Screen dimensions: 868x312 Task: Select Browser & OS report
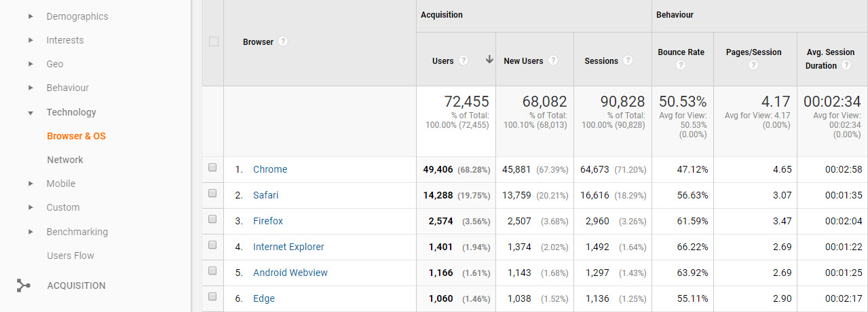click(77, 136)
